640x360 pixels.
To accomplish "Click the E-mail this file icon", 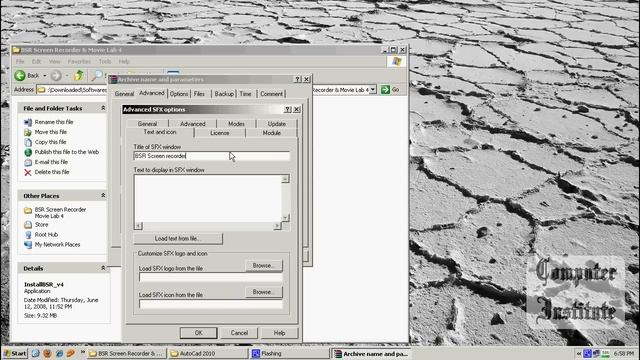I will 28,162.
